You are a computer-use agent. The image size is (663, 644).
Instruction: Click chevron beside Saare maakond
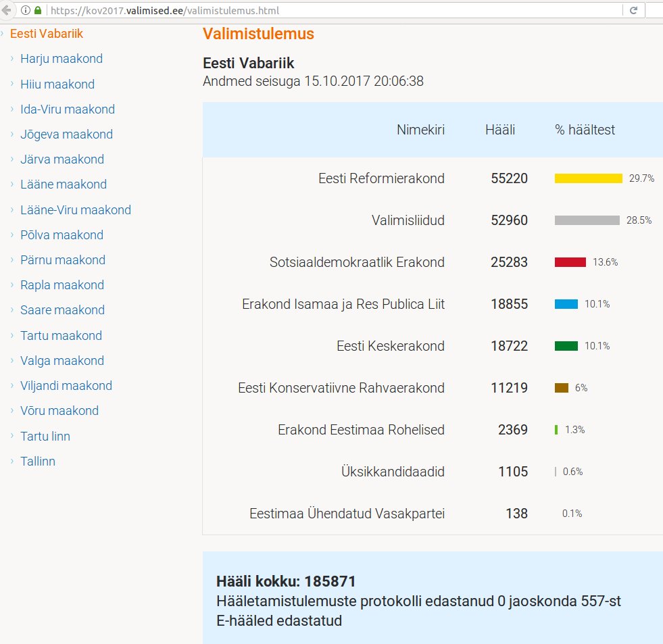point(12,310)
